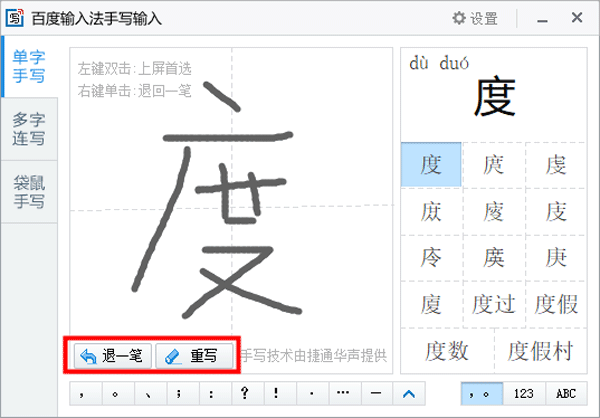Insert the comma ， punctuation key
This screenshot has width=600, height=418.
pos(86,393)
